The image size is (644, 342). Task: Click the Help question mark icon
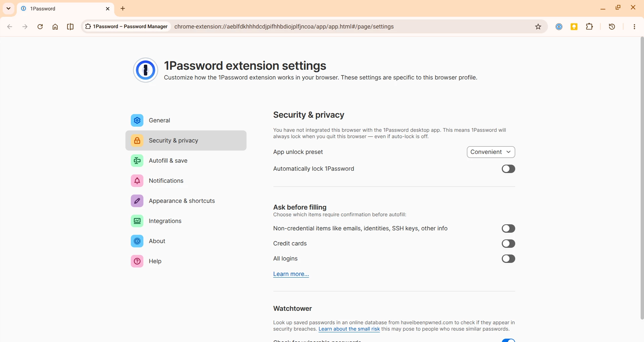(x=137, y=261)
